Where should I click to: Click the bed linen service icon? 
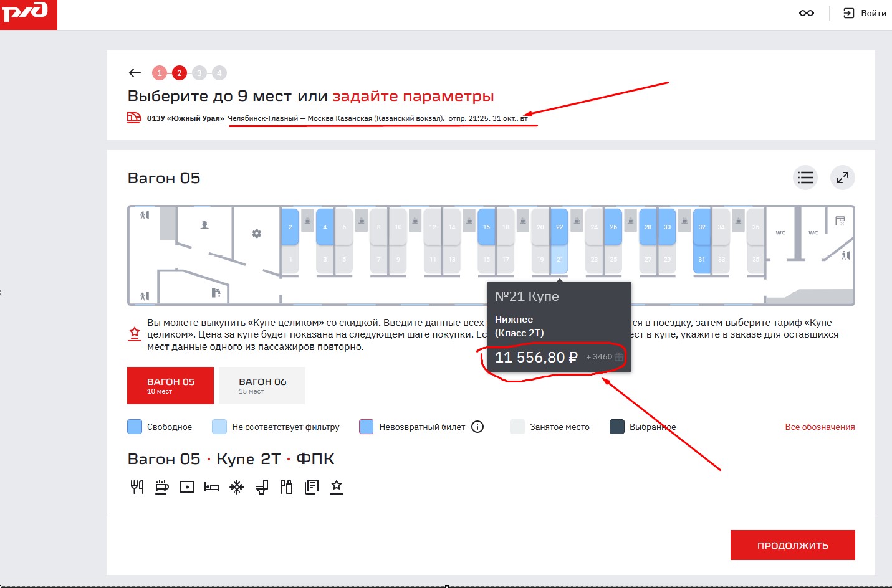point(212,487)
